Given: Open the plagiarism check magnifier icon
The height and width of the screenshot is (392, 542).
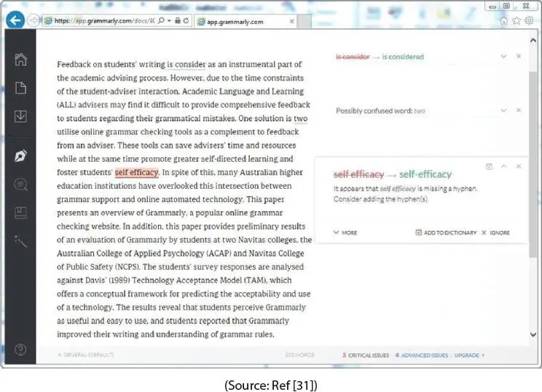Looking at the screenshot, I should [x=20, y=184].
